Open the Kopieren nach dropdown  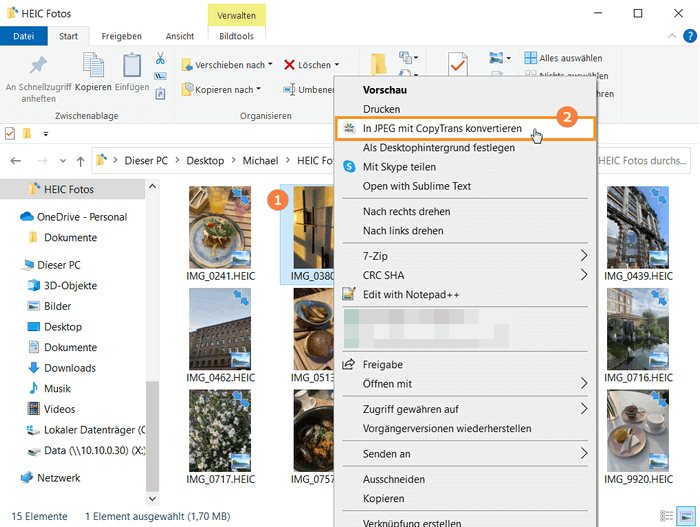point(221,89)
